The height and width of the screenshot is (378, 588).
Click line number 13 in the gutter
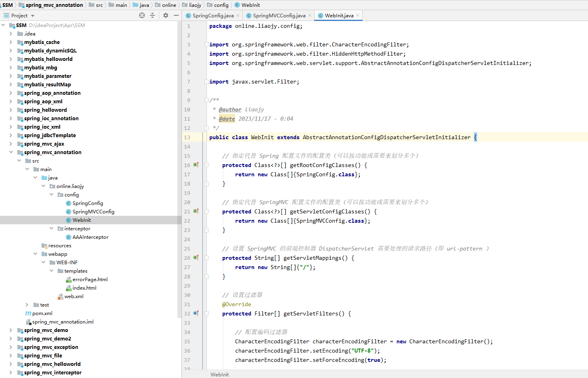(x=187, y=137)
